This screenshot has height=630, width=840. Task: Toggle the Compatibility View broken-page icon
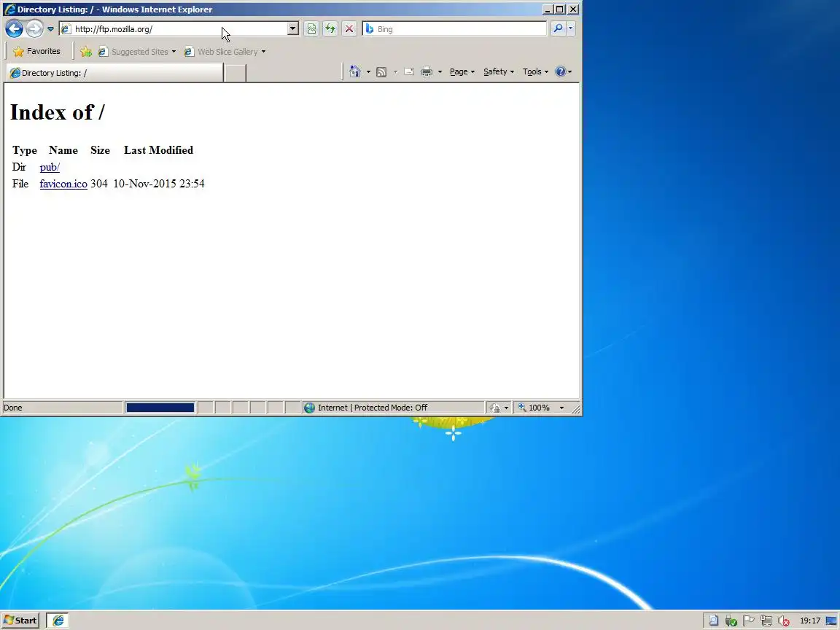(311, 29)
